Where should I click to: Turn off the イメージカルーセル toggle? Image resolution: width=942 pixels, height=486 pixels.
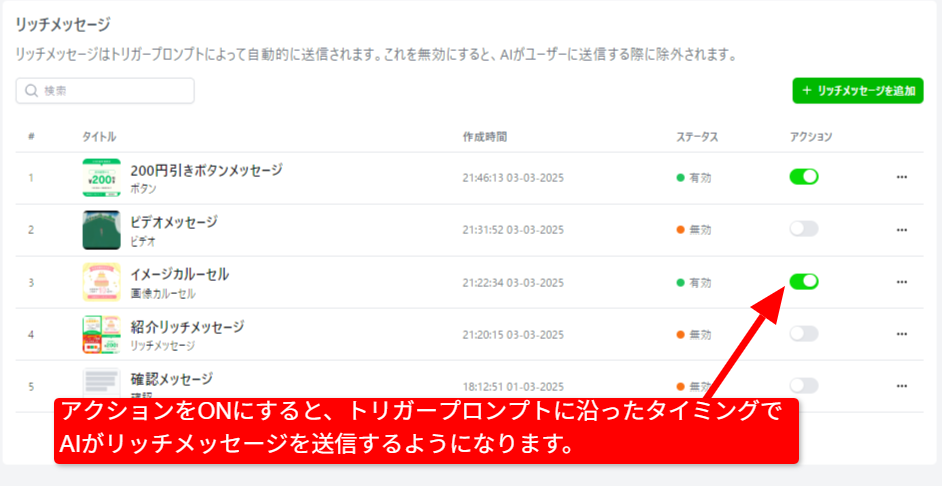point(803,282)
